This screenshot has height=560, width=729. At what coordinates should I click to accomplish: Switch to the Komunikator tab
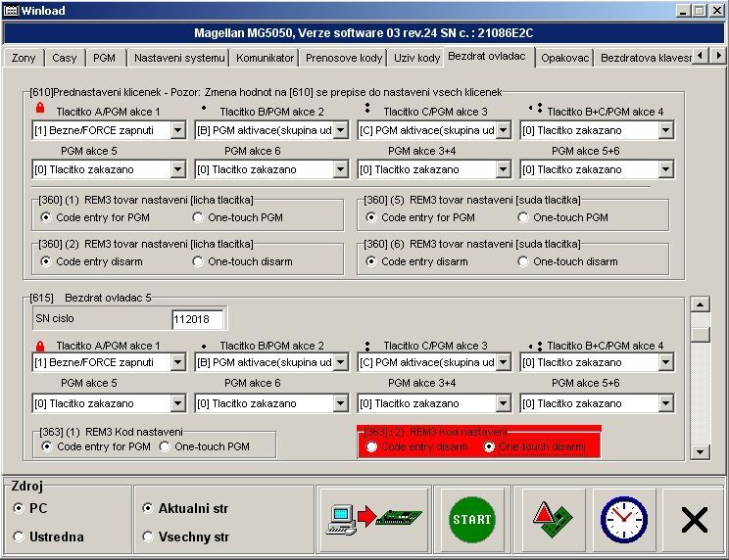265,58
